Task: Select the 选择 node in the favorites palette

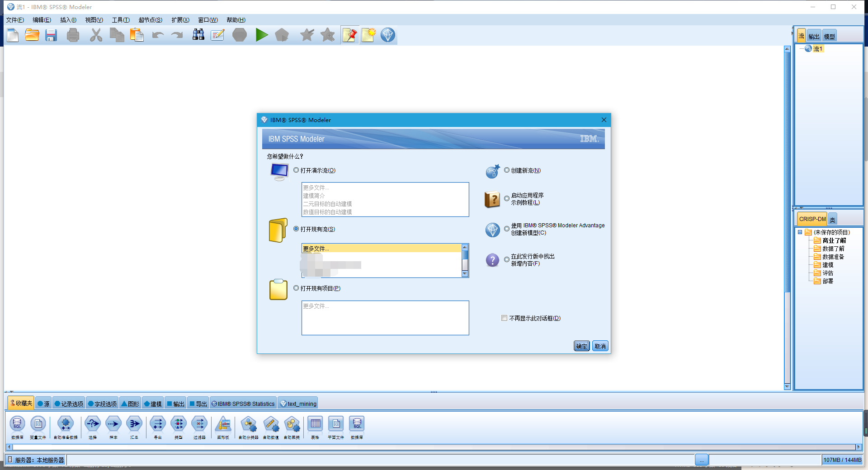Action: 93,428
